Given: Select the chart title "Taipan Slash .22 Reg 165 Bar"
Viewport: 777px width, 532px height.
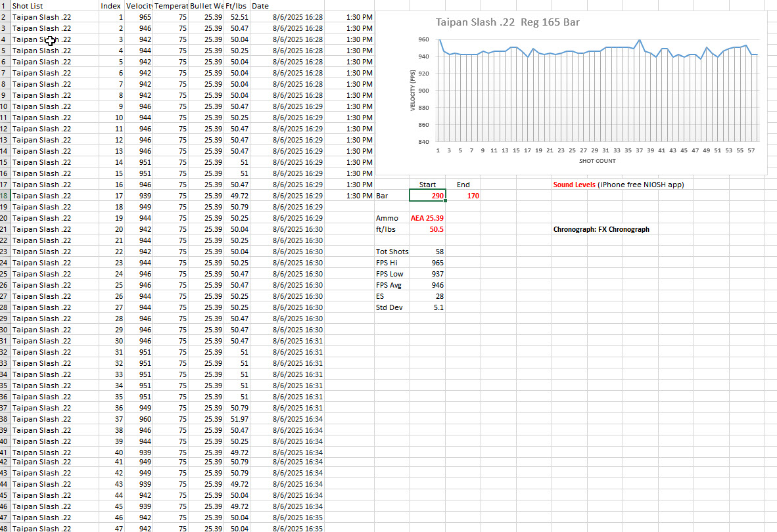Looking at the screenshot, I should [507, 22].
